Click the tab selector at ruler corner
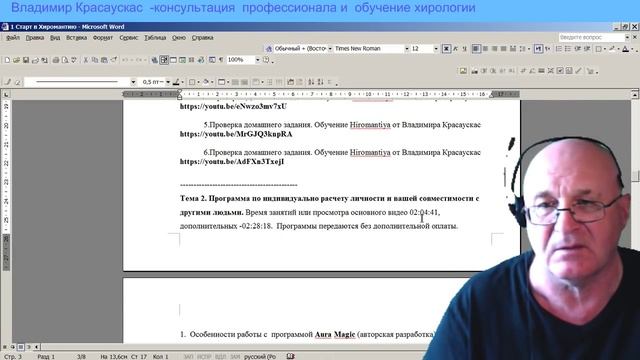 [6, 95]
